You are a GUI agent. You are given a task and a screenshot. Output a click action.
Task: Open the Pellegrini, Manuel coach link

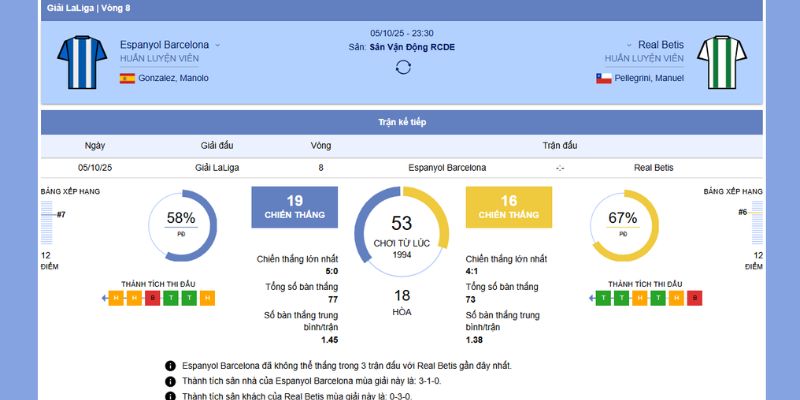pos(649,78)
